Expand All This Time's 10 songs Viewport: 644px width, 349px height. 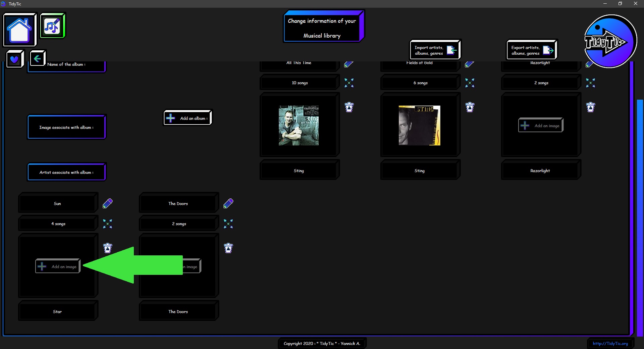pos(349,83)
